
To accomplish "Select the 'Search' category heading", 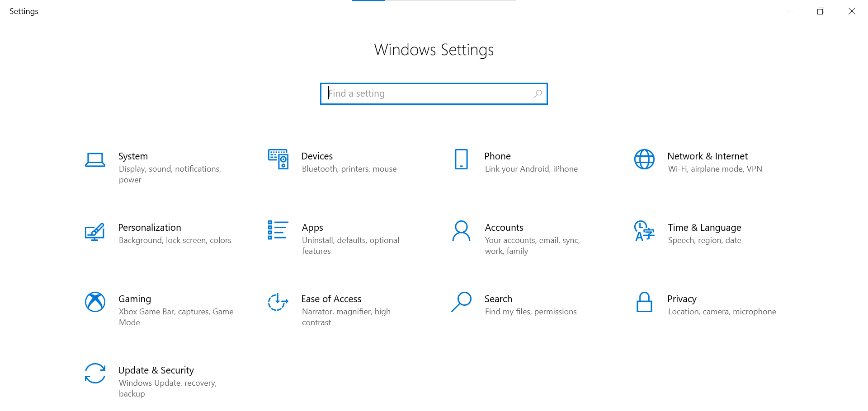I will (x=498, y=299).
